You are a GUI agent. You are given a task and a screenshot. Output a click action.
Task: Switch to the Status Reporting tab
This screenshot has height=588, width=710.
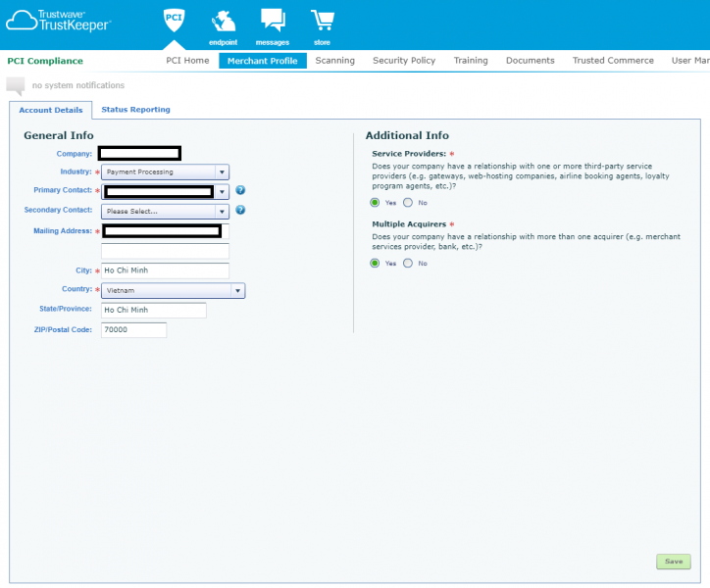click(135, 110)
